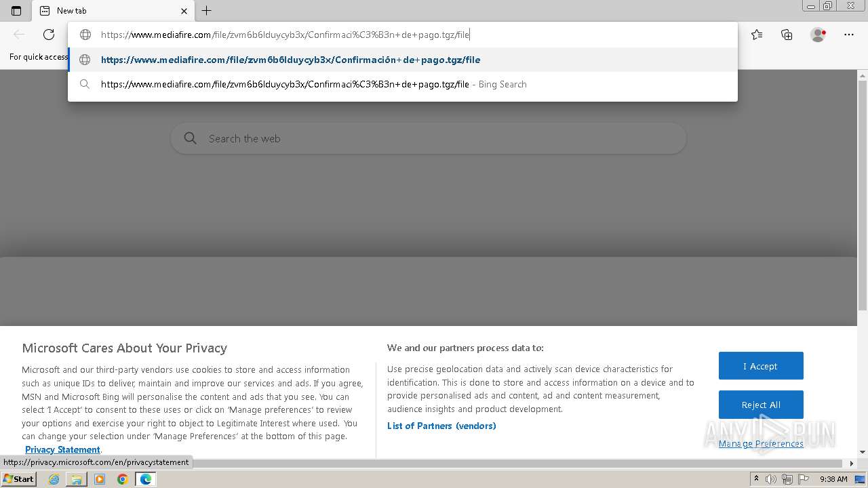Open List of Partners (vendors) link
Image resolution: width=868 pixels, height=488 pixels.
441,426
